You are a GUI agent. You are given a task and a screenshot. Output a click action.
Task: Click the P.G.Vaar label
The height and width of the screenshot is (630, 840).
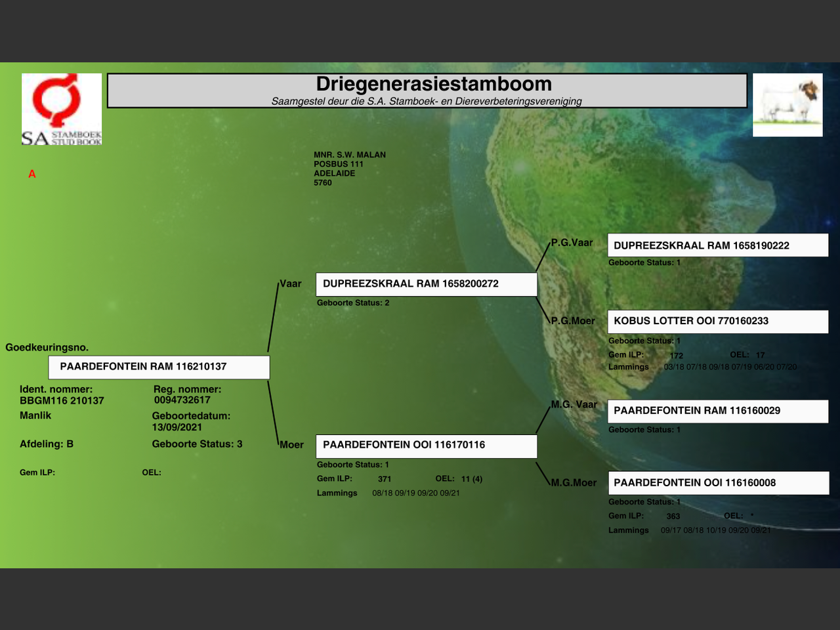572,243
